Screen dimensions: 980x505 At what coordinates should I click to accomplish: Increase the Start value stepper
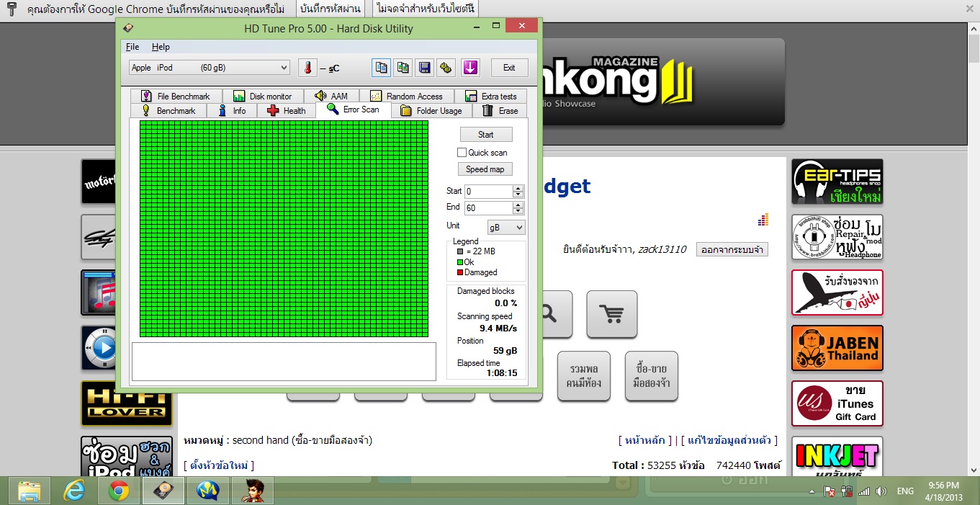point(518,189)
